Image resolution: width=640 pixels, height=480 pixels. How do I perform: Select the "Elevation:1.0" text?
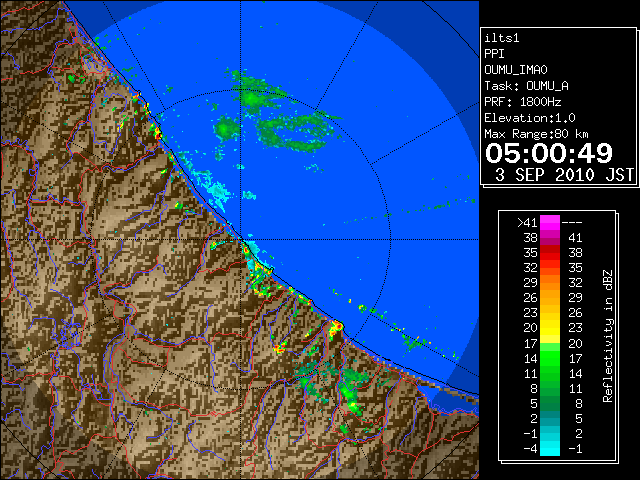pyautogui.click(x=530, y=118)
